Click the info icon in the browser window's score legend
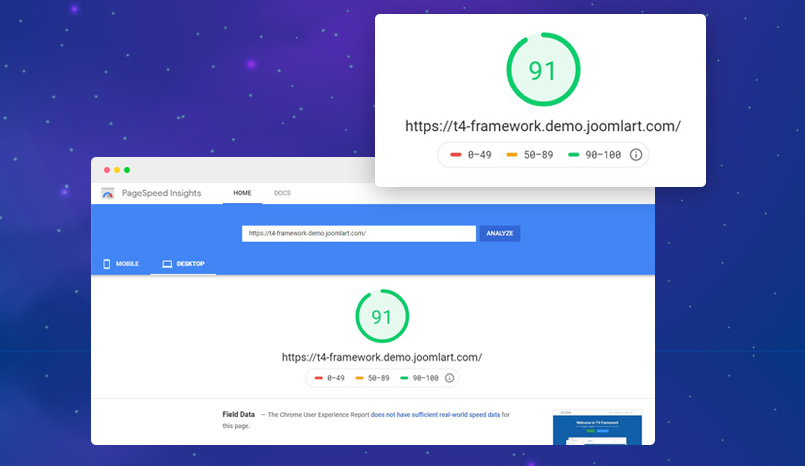Image resolution: width=805 pixels, height=466 pixels. coord(449,378)
